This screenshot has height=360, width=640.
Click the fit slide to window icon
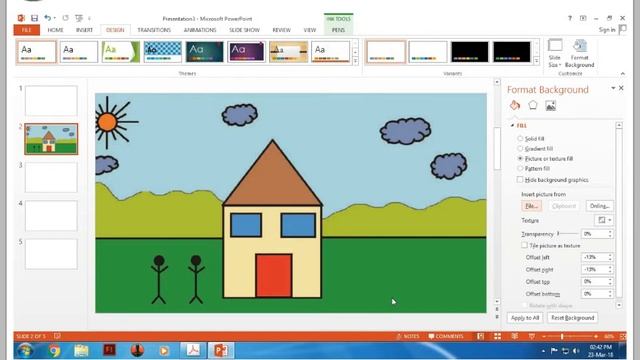(x=623, y=336)
